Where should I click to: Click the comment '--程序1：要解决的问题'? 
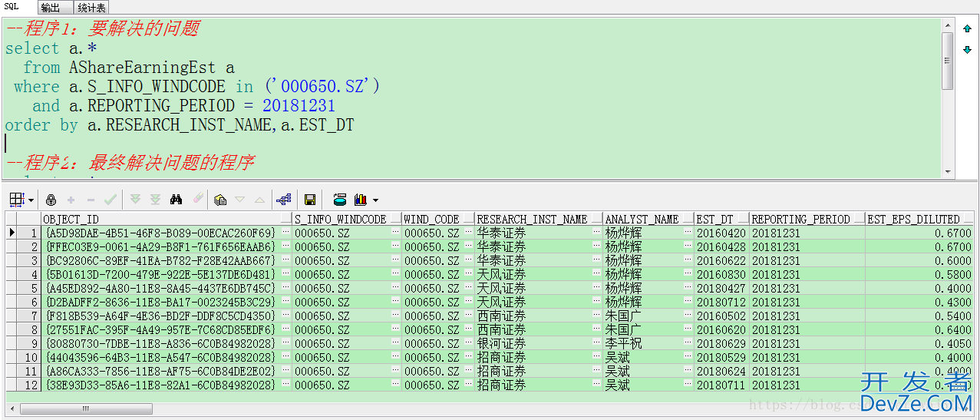click(102, 29)
